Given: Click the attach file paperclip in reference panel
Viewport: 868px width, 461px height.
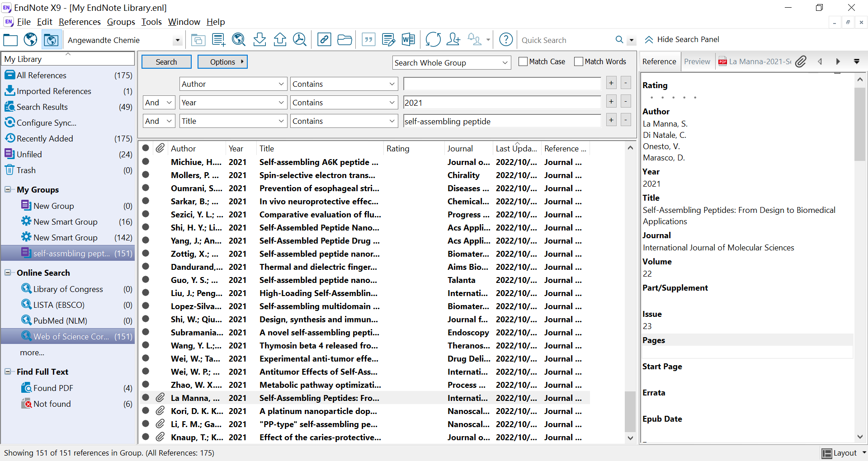Looking at the screenshot, I should pyautogui.click(x=801, y=61).
